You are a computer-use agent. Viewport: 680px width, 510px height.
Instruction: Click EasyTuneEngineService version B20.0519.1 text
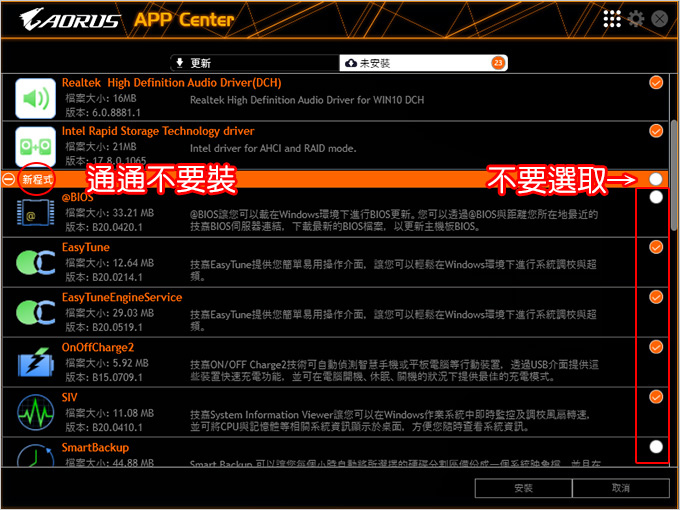point(104,327)
